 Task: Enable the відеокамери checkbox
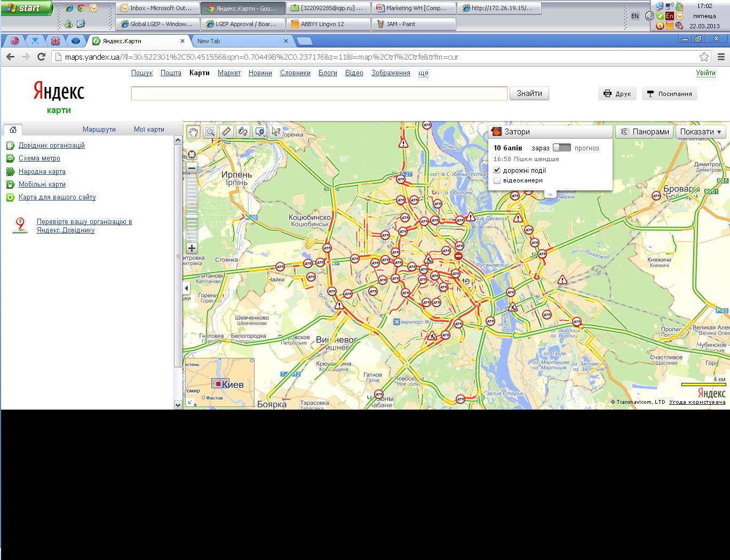(x=497, y=180)
